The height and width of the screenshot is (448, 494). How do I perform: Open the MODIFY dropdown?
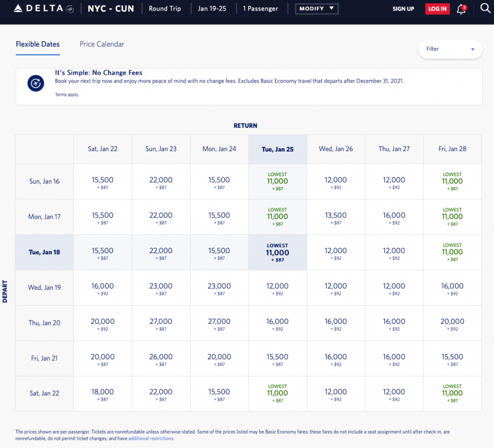point(316,9)
